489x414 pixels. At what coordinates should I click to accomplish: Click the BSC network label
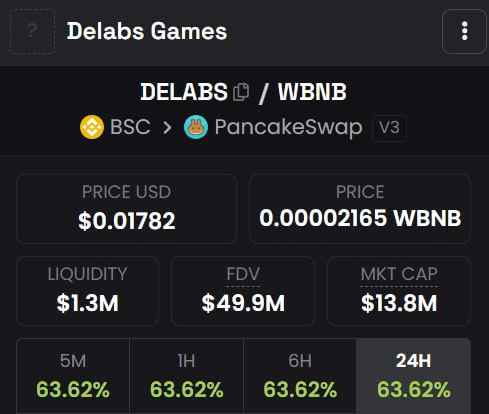coord(130,127)
